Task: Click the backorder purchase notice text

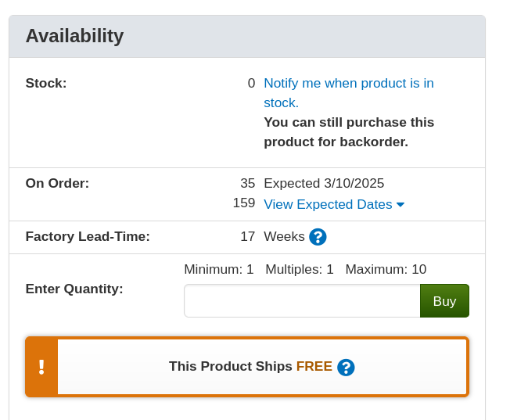Action: point(348,132)
